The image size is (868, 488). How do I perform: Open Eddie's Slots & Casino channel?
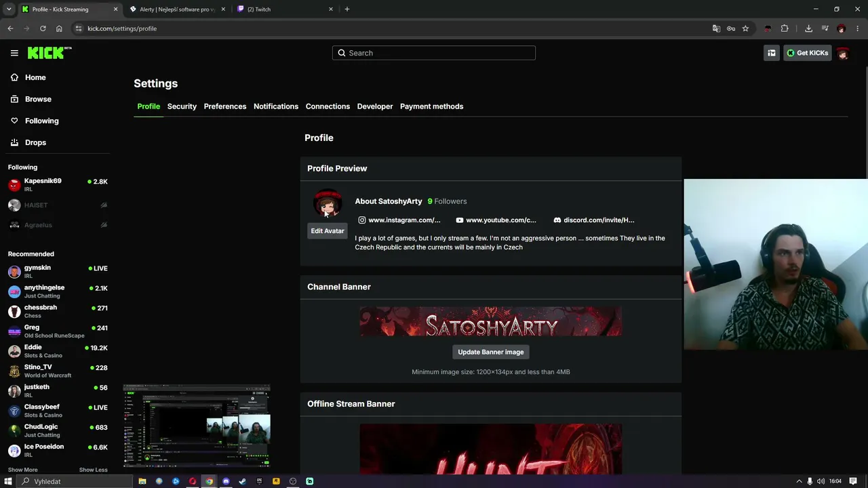58,350
